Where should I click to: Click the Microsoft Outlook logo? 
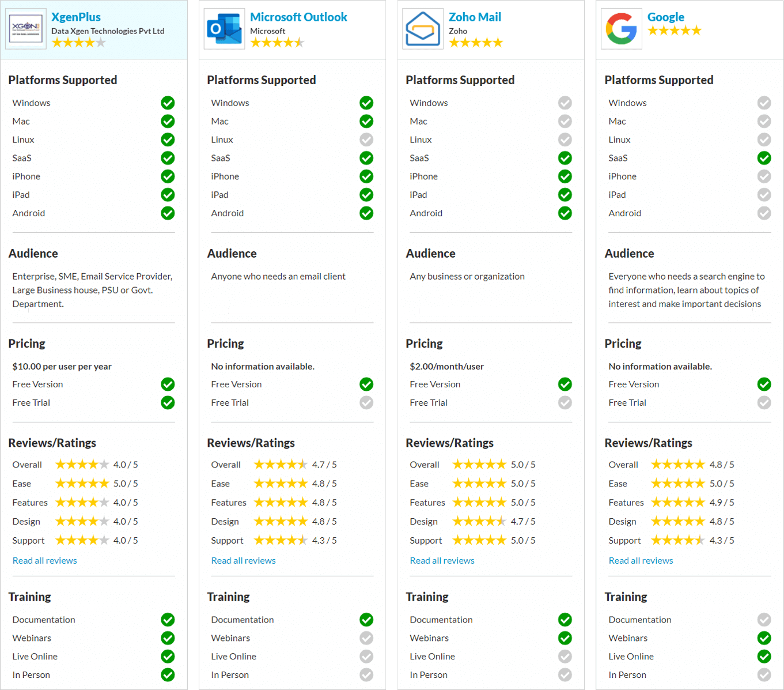[x=224, y=28]
